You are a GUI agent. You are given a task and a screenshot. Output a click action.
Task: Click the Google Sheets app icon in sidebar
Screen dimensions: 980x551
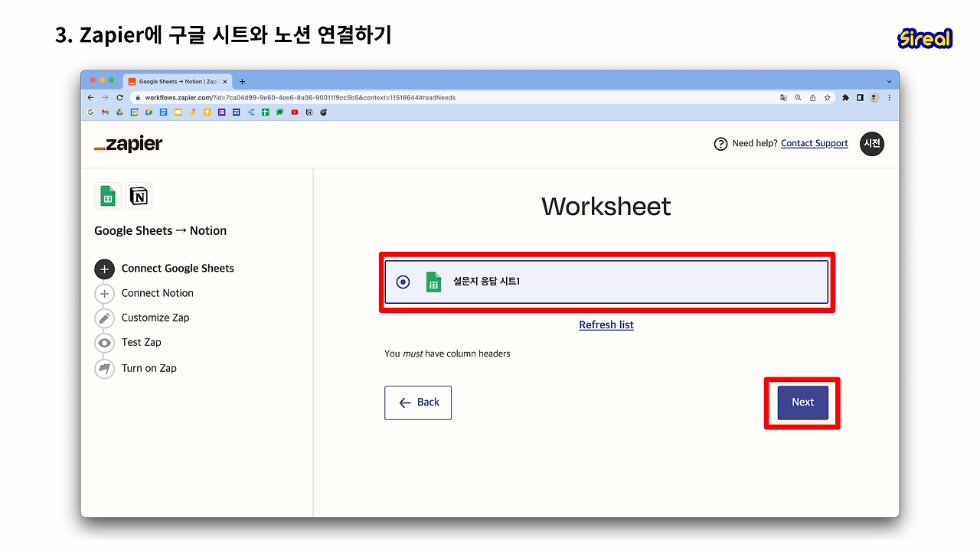coord(108,196)
